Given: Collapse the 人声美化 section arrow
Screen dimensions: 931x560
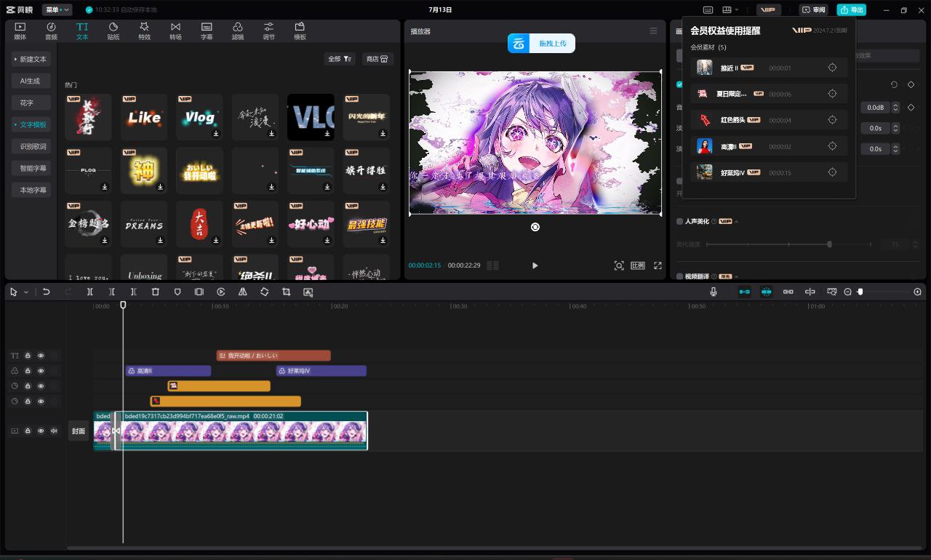Looking at the screenshot, I should pos(736,221).
